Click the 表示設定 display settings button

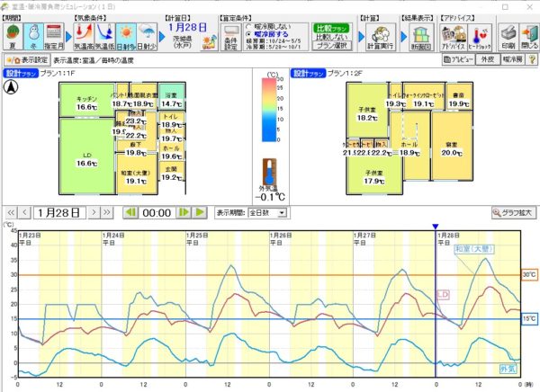[27, 60]
